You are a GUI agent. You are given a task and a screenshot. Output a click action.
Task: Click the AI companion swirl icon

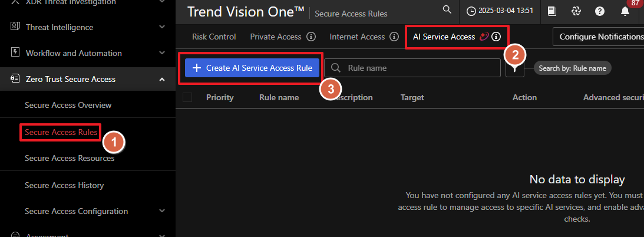[576, 11]
